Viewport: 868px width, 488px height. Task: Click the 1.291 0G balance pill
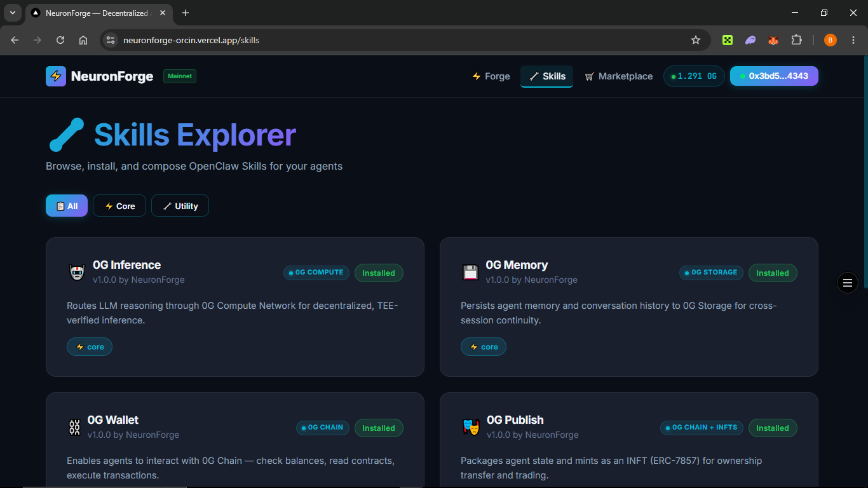coord(694,76)
